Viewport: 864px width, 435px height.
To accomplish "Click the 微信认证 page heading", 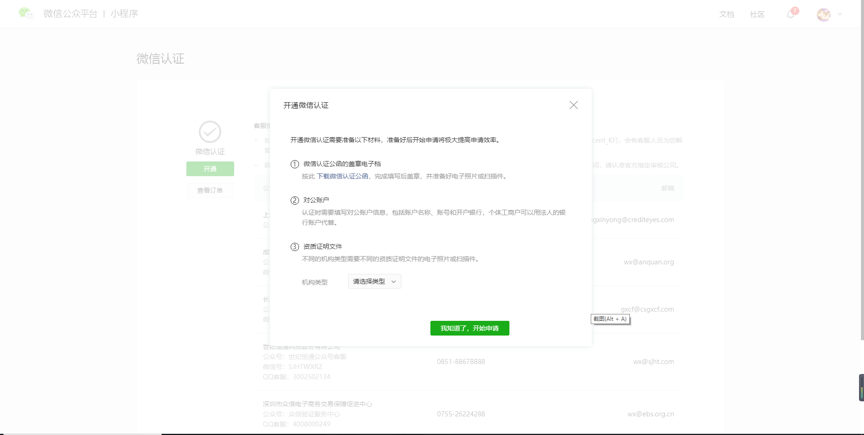I will click(x=160, y=58).
